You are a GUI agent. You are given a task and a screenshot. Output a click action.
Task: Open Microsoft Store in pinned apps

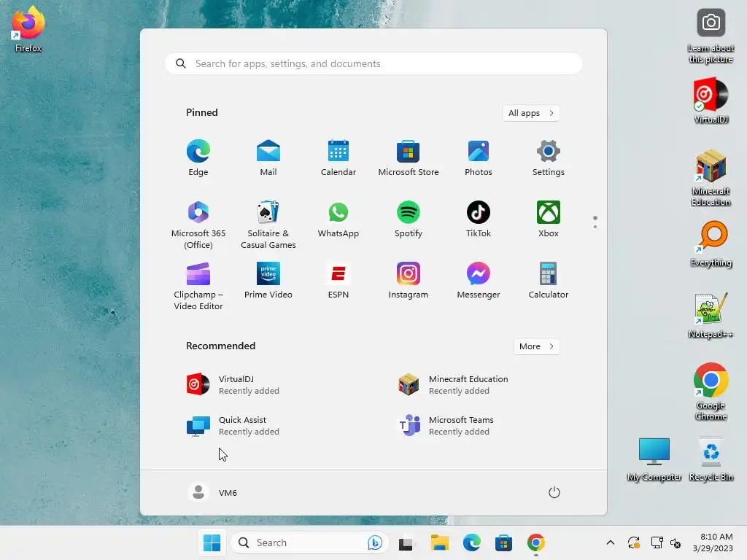point(409,158)
